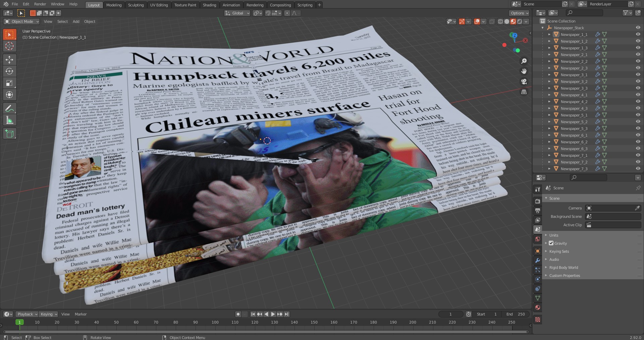
Task: Select the Measure tool
Action: tap(9, 120)
